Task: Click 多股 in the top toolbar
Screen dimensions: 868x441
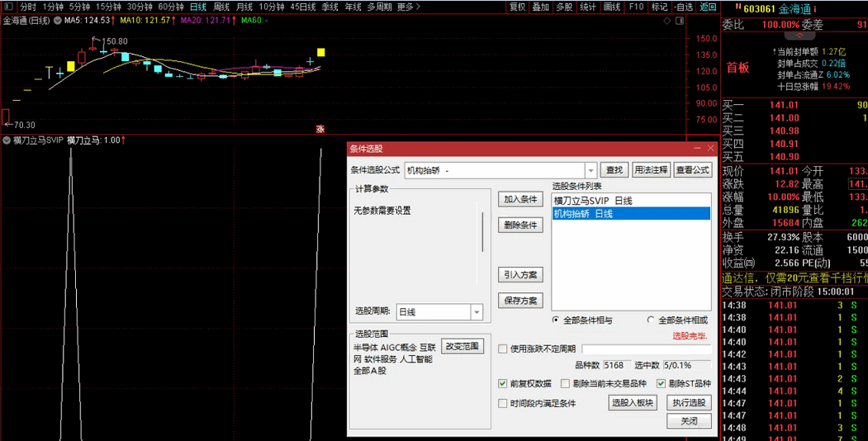Action: (x=564, y=7)
